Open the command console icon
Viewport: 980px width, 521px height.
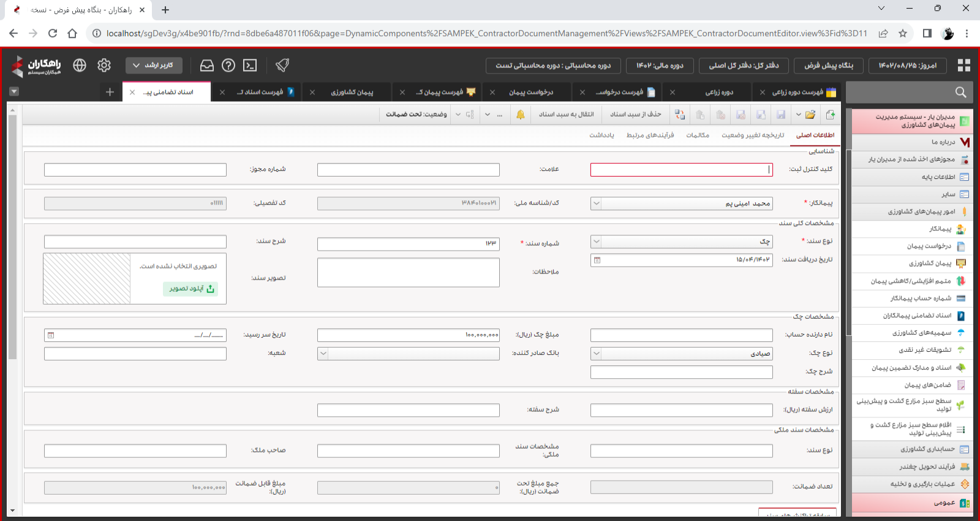click(250, 65)
